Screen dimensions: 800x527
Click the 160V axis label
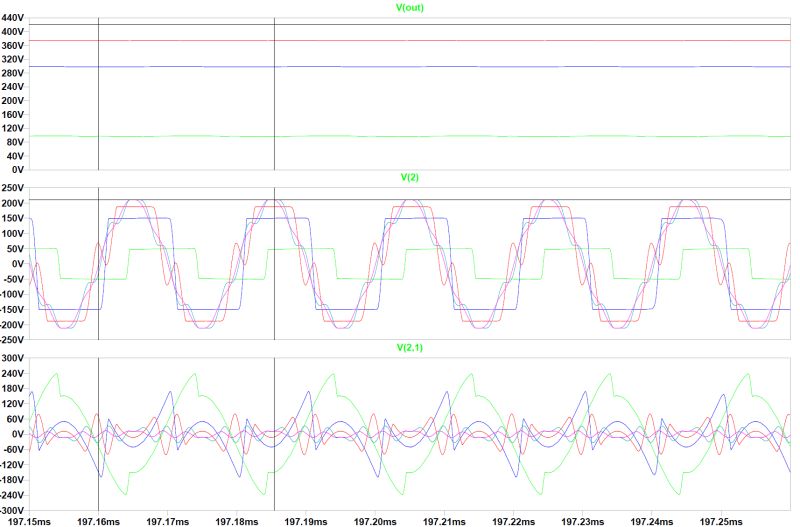pyautogui.click(x=13, y=114)
